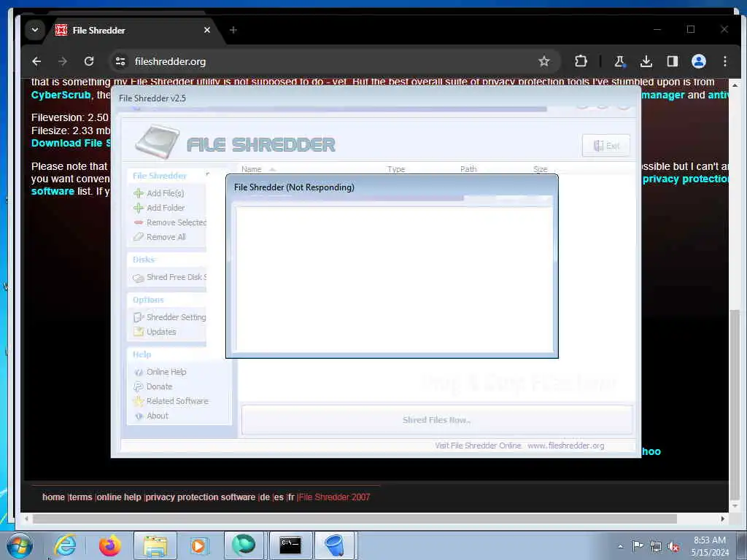The image size is (747, 560).
Task: Click the Download File Shredder link
Action: (71, 143)
